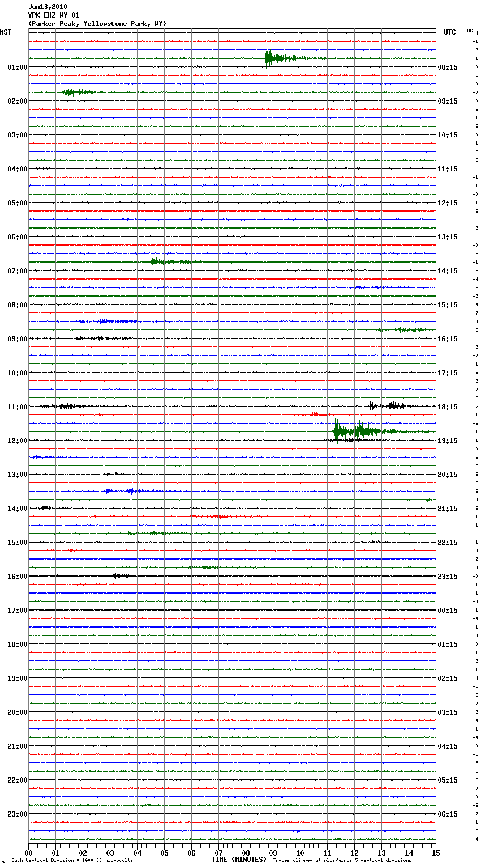Select the 14:00 MST time label

(x=17, y=509)
